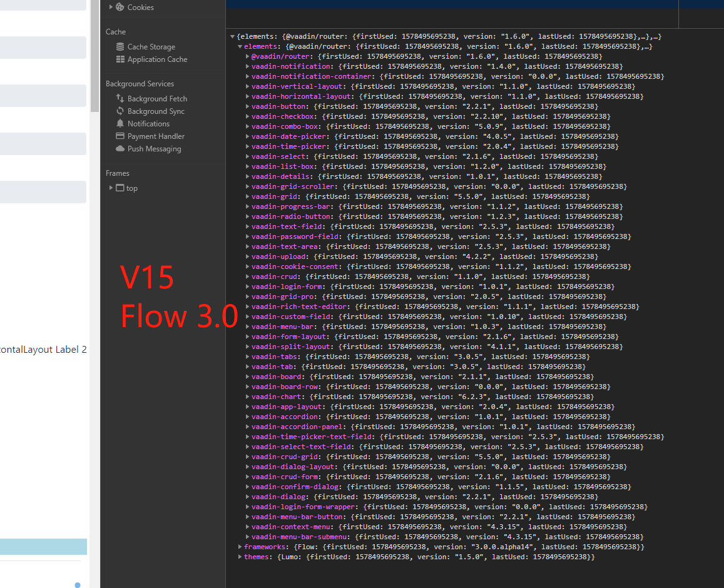Expand the vaadin-grid entry

[x=247, y=196]
